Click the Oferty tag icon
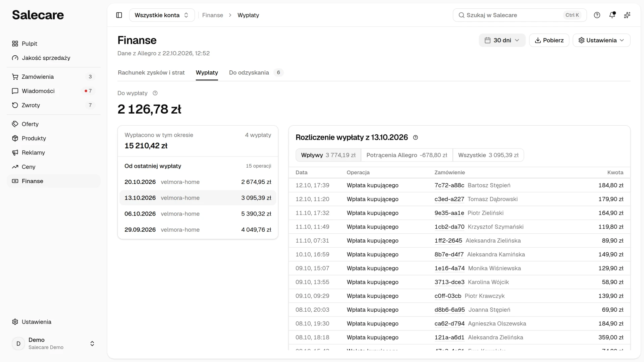The height and width of the screenshot is (362, 644). [15, 124]
